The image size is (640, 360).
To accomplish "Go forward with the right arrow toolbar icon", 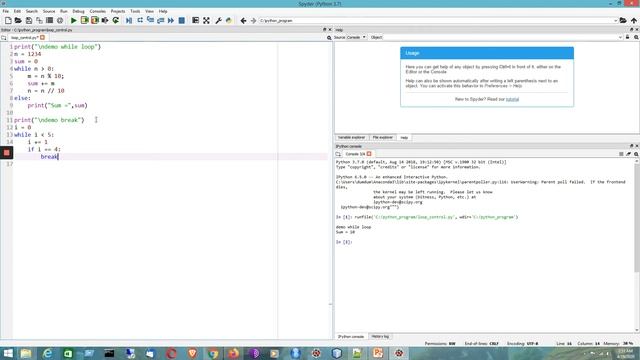I will (253, 20).
